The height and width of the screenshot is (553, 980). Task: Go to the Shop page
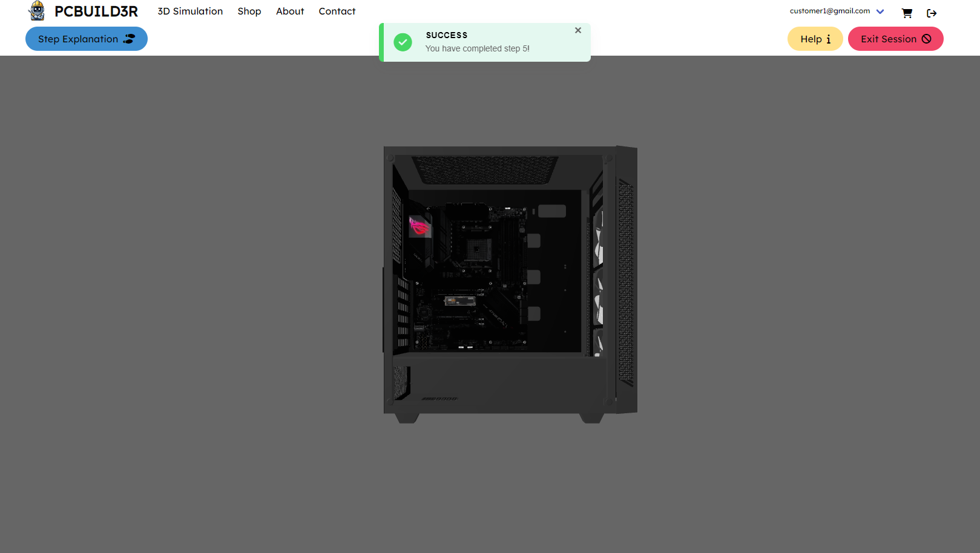249,11
